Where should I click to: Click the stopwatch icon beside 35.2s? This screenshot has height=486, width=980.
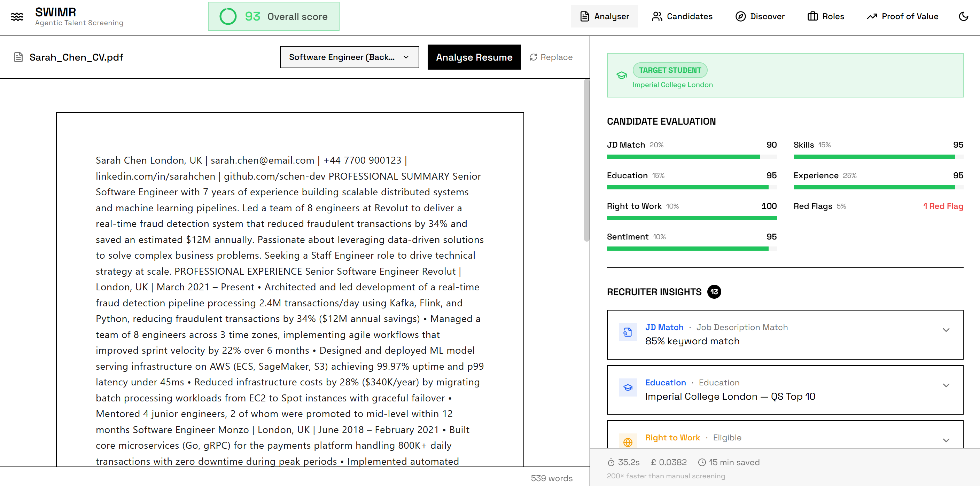pos(611,462)
